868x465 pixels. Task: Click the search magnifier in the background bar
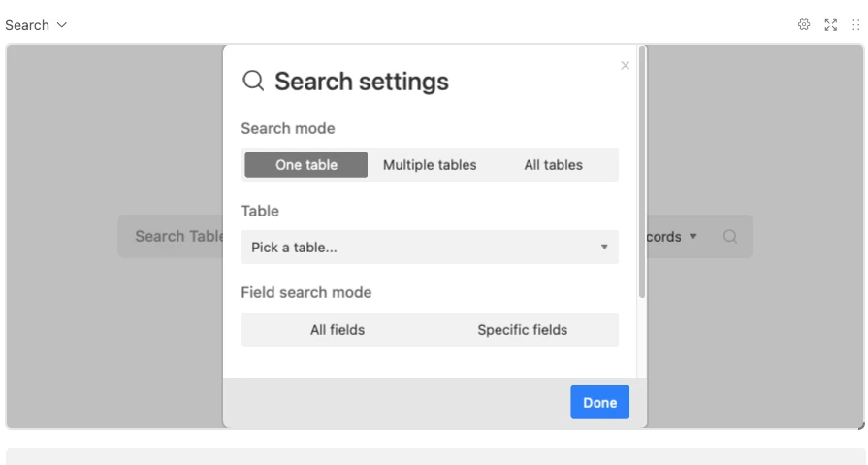730,236
